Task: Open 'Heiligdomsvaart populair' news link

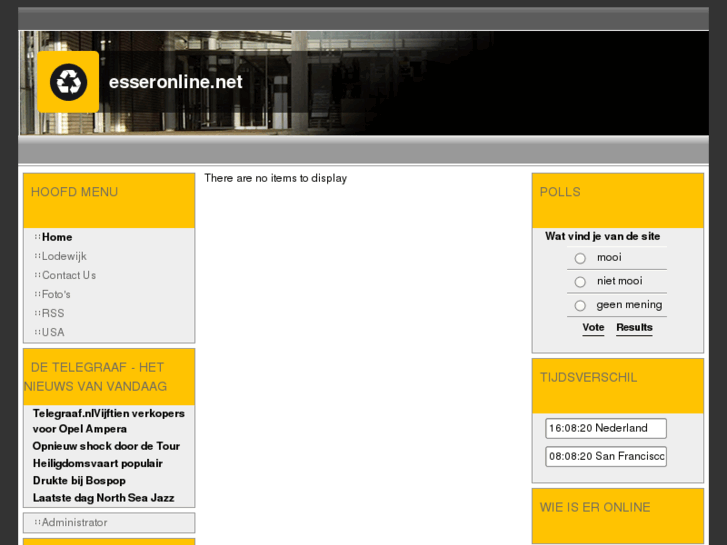Action: coord(98,463)
